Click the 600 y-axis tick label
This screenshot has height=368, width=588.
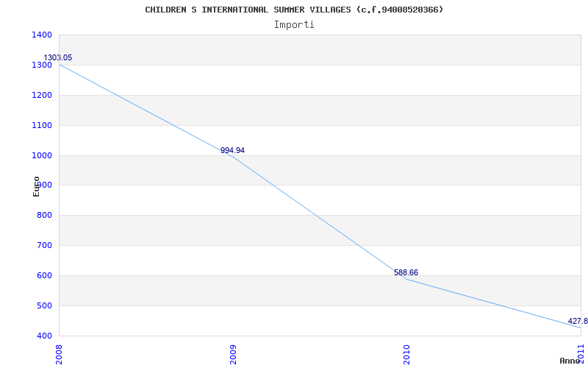coord(44,275)
